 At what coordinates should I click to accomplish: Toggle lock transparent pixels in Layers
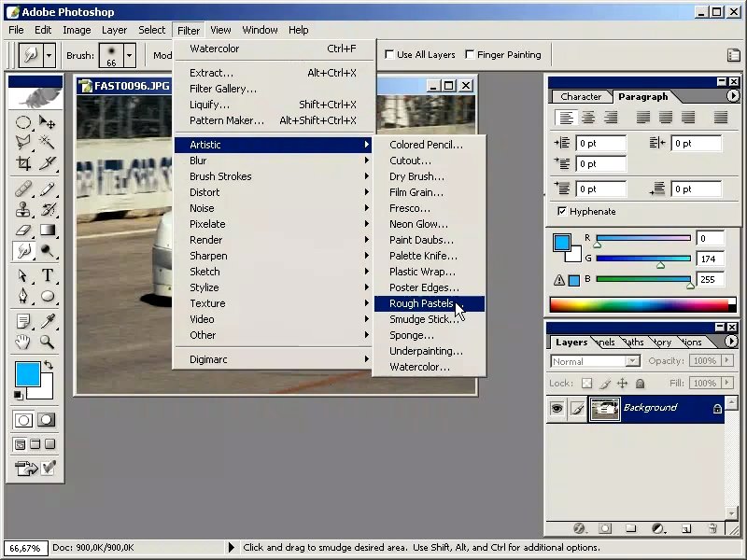click(x=587, y=383)
